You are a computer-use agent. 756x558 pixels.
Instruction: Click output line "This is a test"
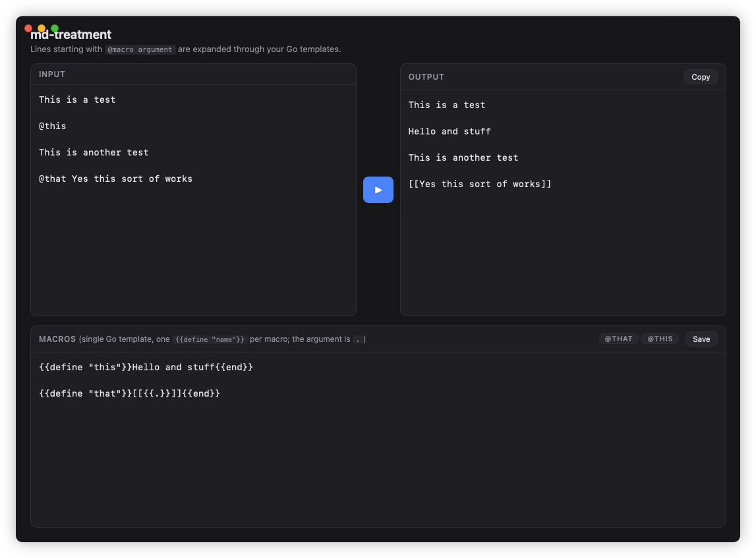click(x=447, y=105)
